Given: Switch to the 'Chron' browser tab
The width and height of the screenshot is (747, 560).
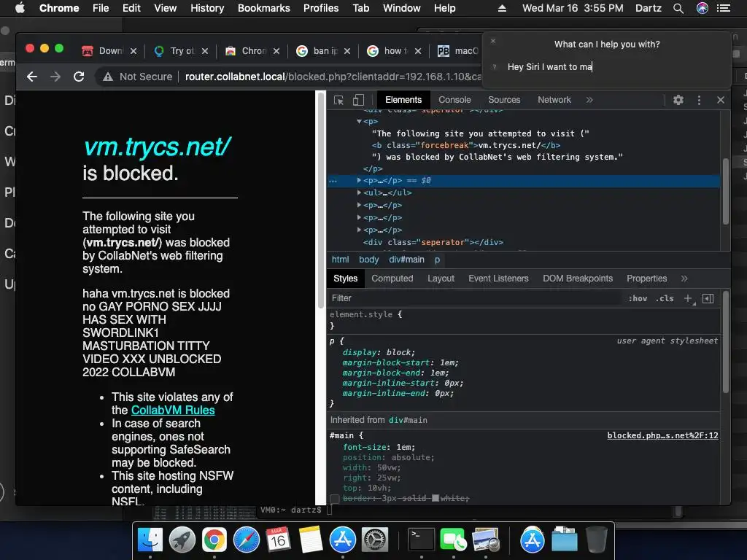Looking at the screenshot, I should click(x=252, y=51).
